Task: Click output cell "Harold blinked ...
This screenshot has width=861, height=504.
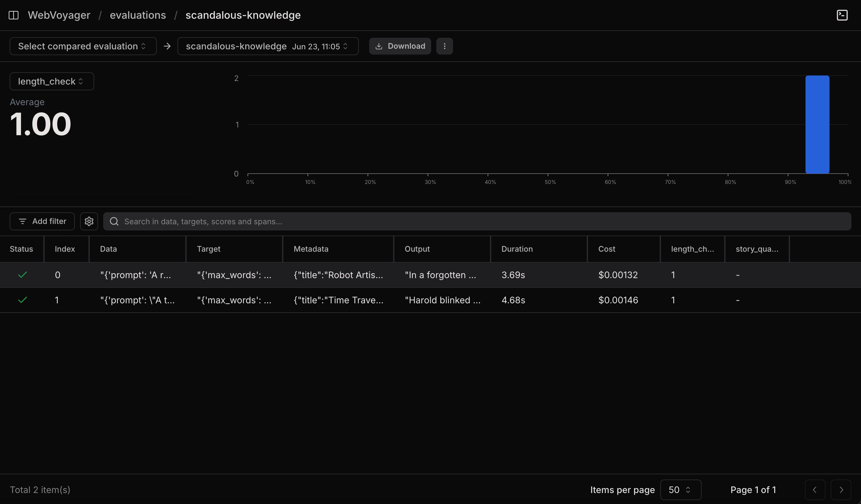Action: pyautogui.click(x=442, y=300)
